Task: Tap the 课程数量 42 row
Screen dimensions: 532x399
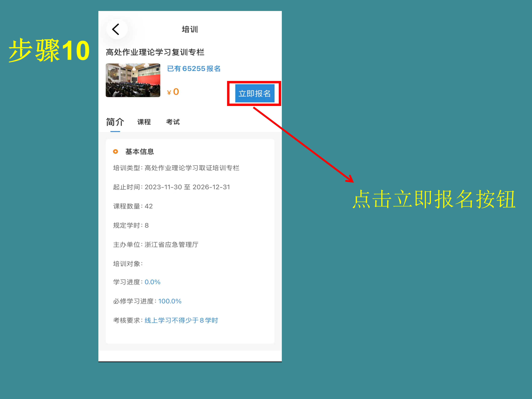Action: click(133, 206)
